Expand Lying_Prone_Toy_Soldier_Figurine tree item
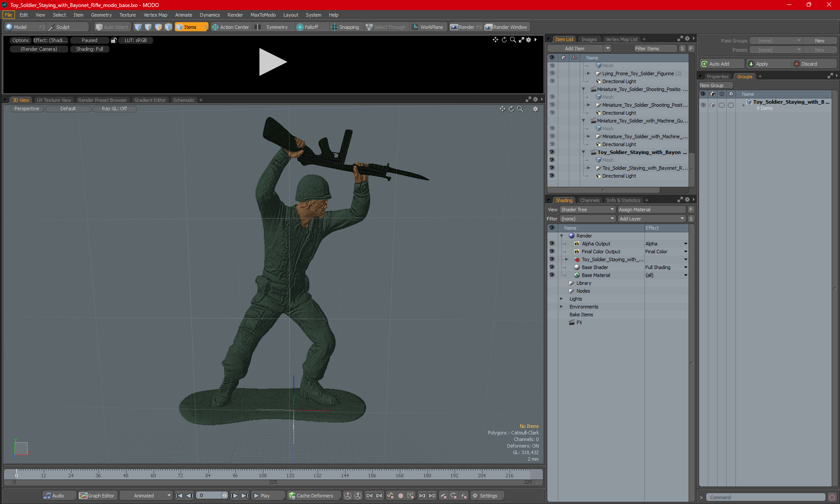 588,73
